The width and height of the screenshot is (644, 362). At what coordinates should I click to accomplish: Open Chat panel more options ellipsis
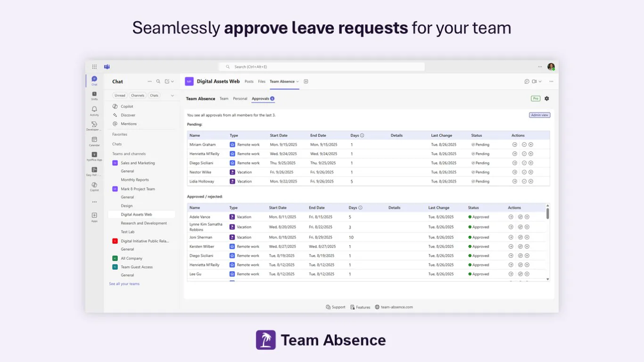[x=150, y=82]
